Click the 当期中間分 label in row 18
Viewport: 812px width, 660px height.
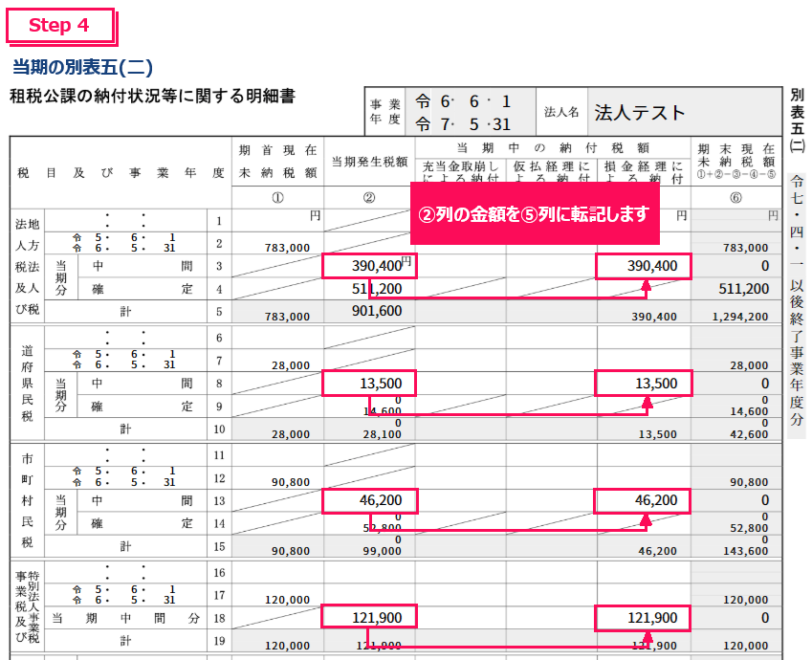[126, 618]
